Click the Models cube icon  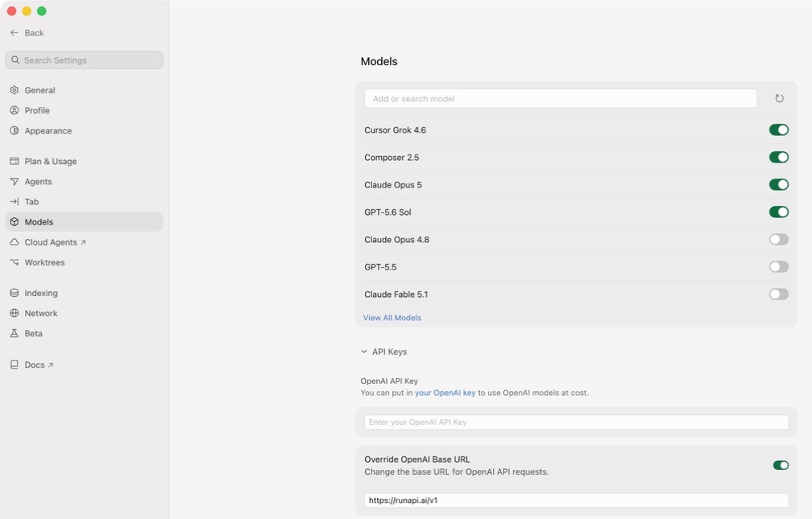pos(14,222)
